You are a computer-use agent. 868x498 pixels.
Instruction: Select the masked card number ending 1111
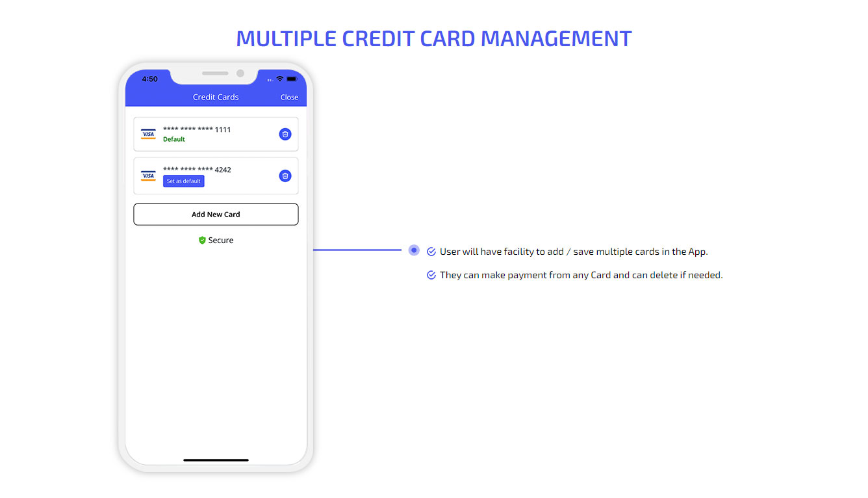(x=197, y=129)
